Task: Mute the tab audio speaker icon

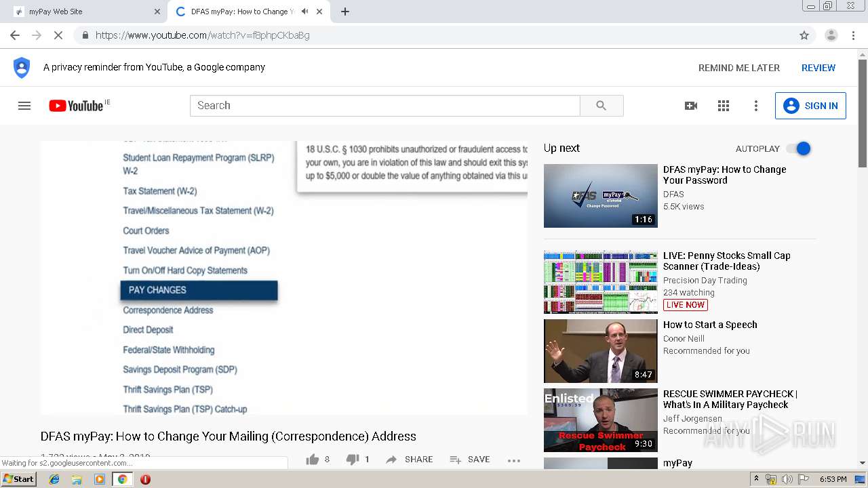Action: coord(305,12)
